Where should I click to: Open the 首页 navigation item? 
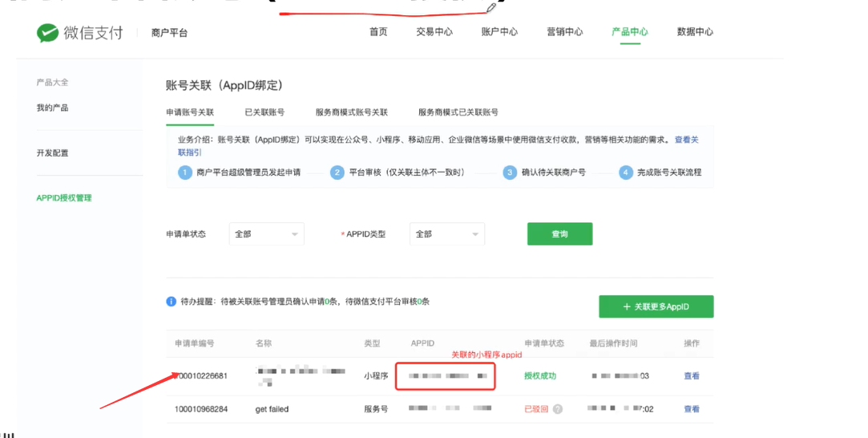pyautogui.click(x=378, y=32)
